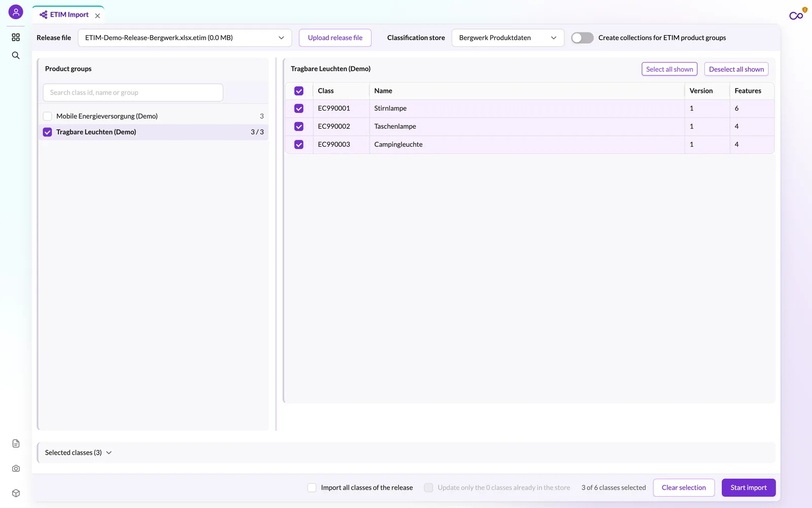812x508 pixels.
Task: Click the features value 6 for Stirnlampe
Action: coord(736,109)
